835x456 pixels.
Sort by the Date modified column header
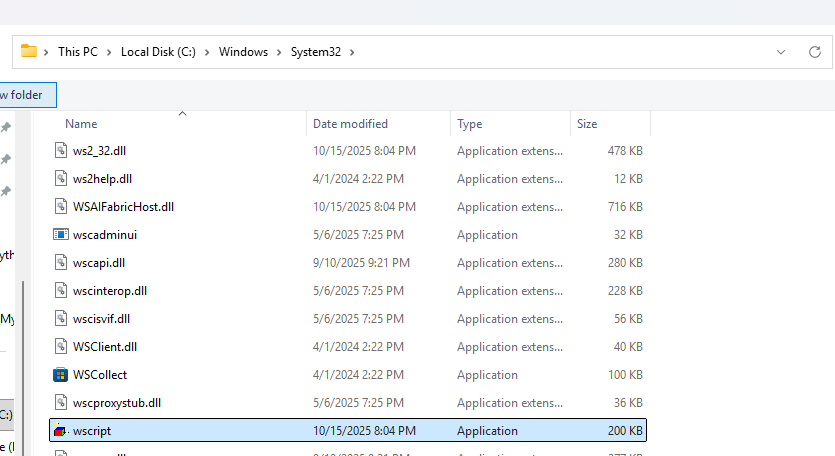click(350, 124)
